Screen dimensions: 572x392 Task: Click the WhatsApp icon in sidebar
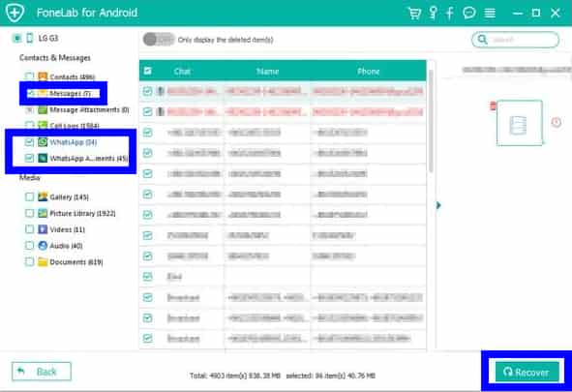[x=43, y=142]
